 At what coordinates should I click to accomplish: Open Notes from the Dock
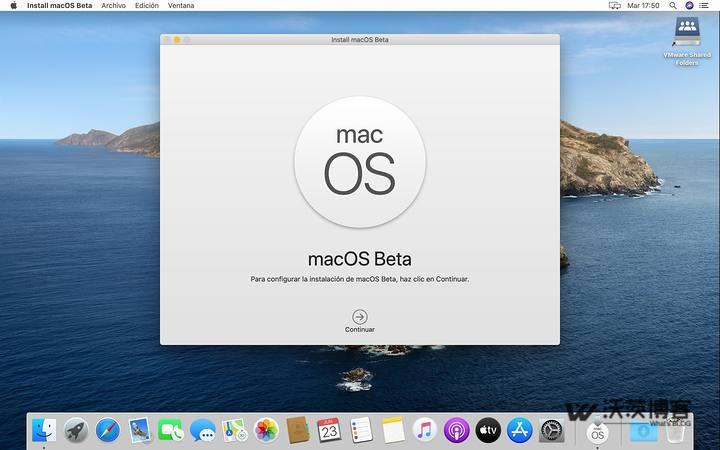coord(393,430)
